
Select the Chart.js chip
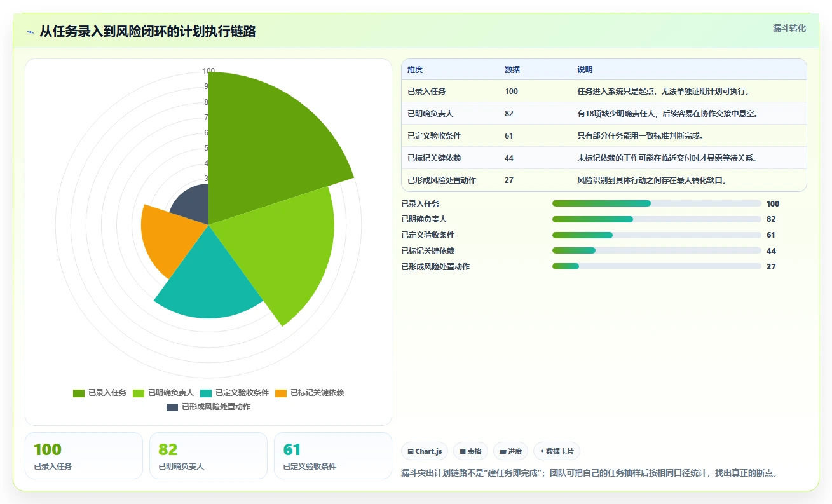[x=425, y=451]
